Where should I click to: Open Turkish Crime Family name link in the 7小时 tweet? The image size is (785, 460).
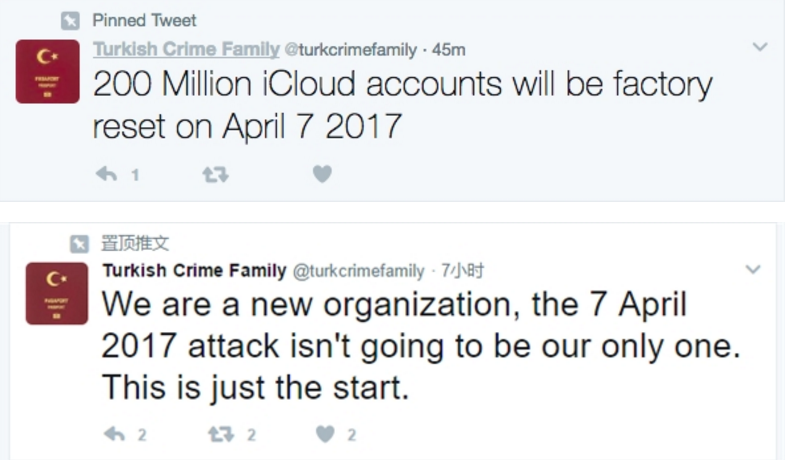194,270
